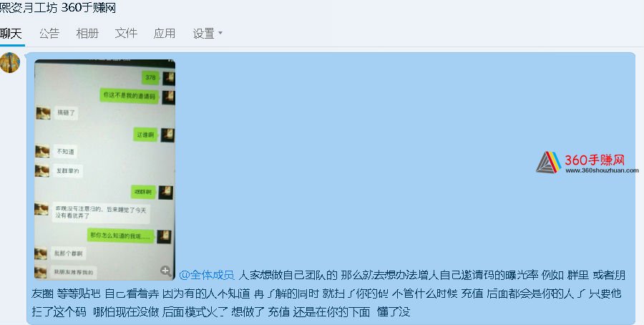Click the magnifier zoom icon on the image
The image size is (644, 325).
click(165, 271)
